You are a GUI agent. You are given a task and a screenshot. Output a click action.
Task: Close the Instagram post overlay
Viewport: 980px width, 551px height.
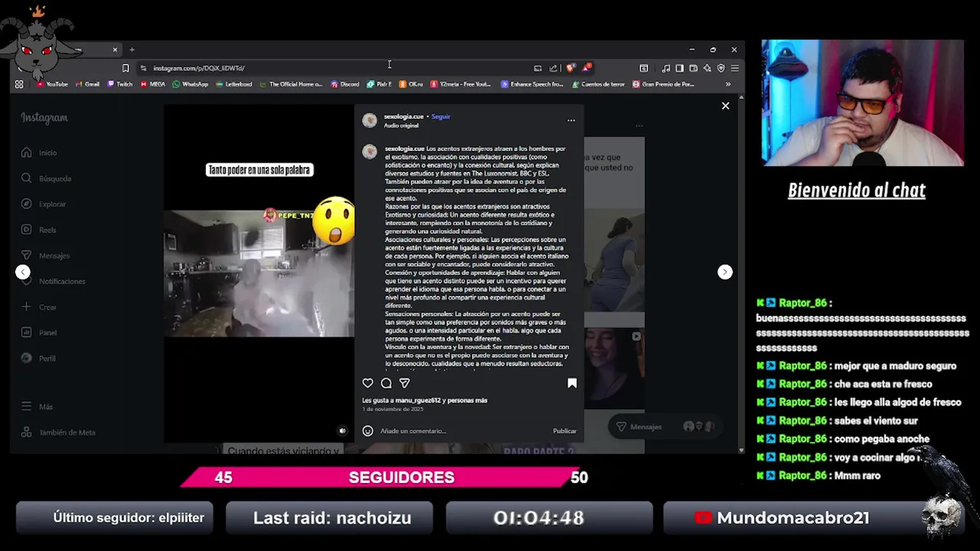pyautogui.click(x=725, y=106)
